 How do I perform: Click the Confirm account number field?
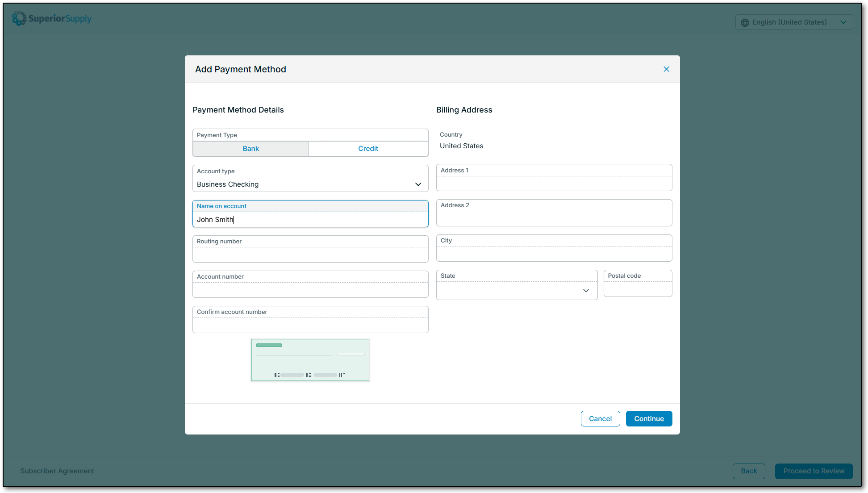click(310, 320)
